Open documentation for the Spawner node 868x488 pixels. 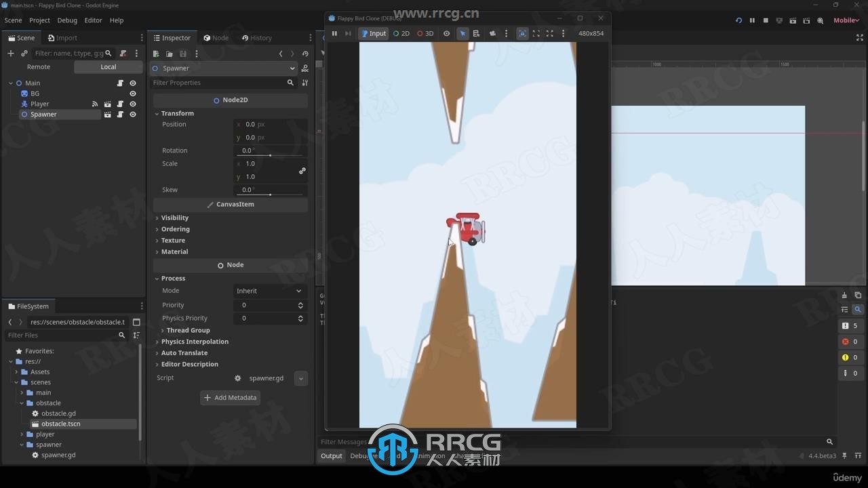point(305,68)
